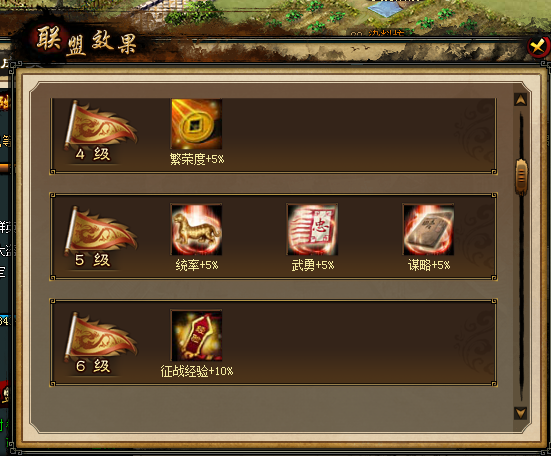
Task: Click the red banner 征战经验 icon
Action: pos(196,336)
